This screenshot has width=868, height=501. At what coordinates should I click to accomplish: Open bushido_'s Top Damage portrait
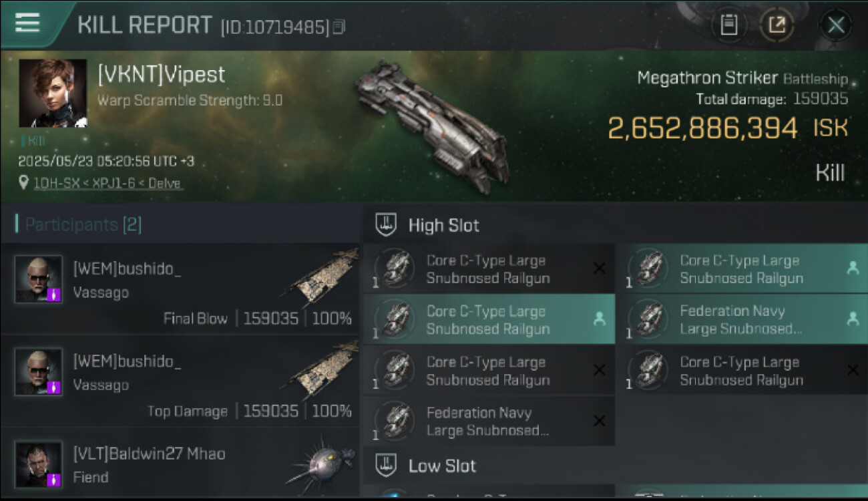coord(39,371)
